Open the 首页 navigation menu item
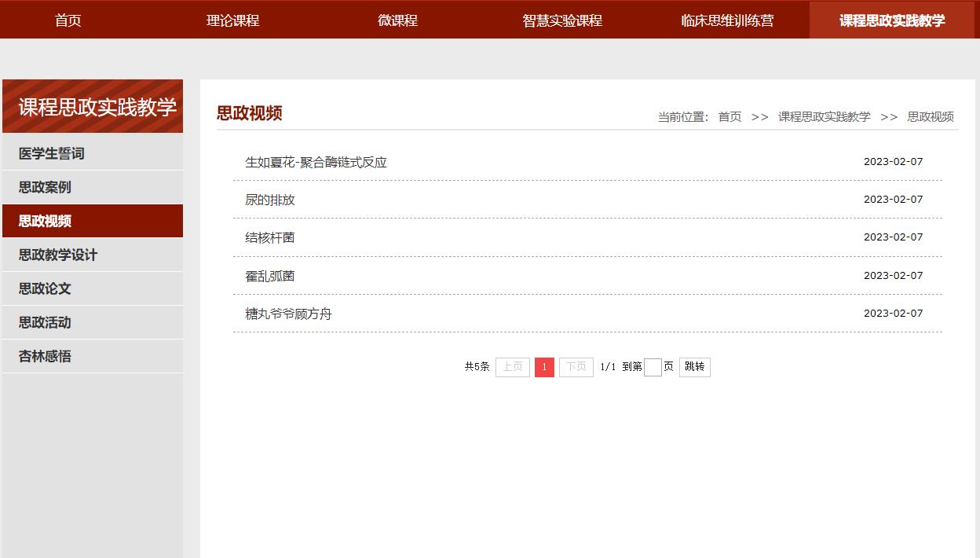 click(x=67, y=20)
